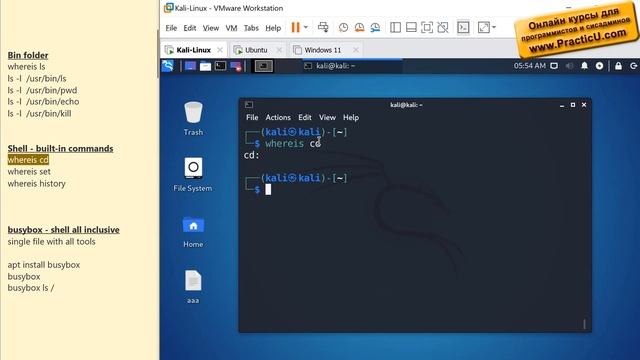Click show desktop icon in Kali panel

point(190,66)
